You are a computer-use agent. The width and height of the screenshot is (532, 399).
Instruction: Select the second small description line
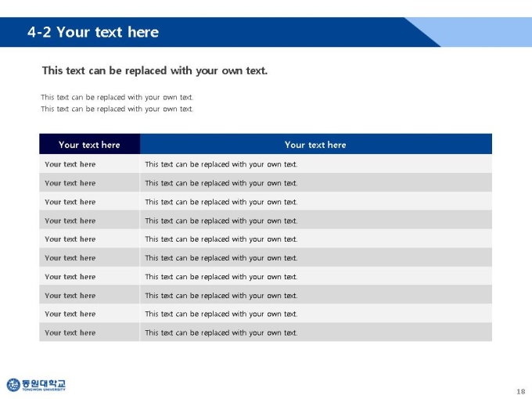click(117, 109)
